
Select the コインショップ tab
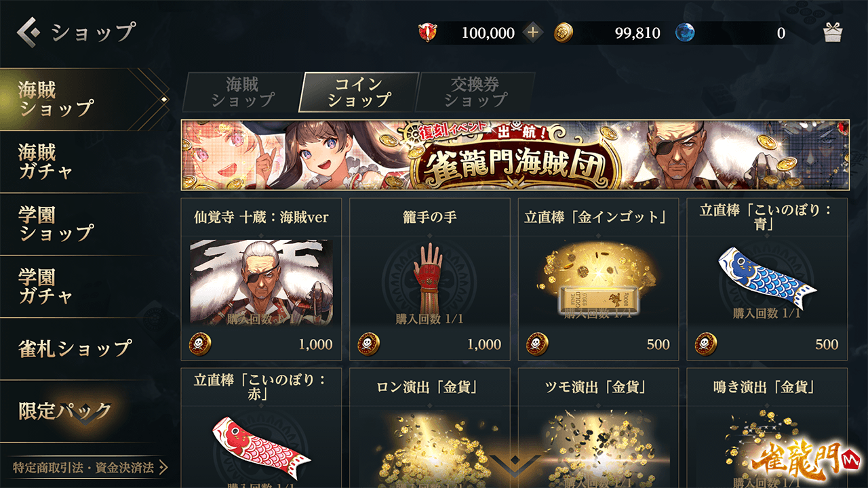point(359,92)
